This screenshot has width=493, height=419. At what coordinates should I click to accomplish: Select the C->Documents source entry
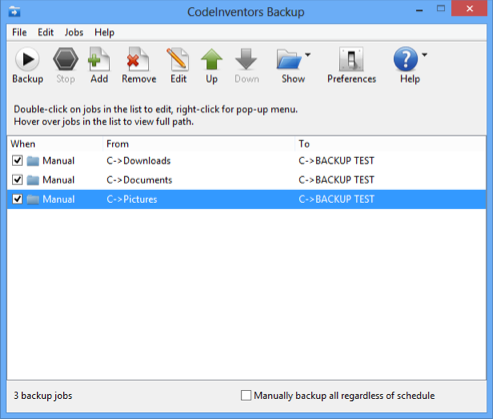tap(139, 180)
